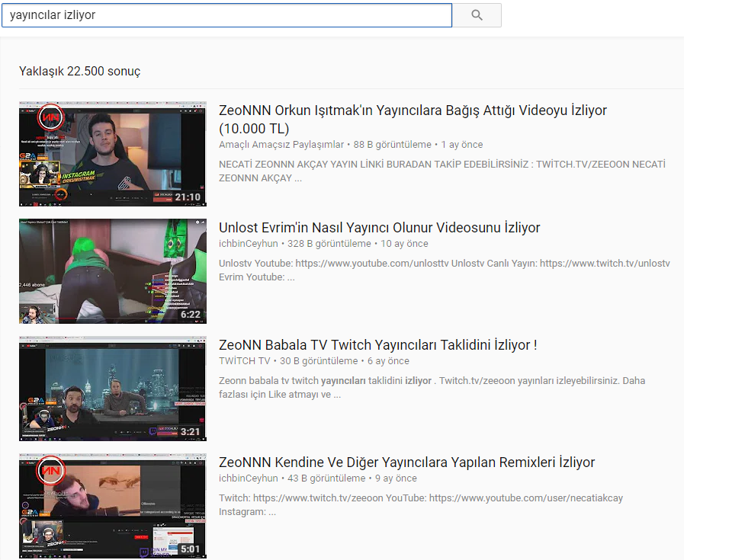Click description starting 'Twitch: https://www.twitch.tv/zeeoon'
Screen dimensions: 732x560
click(421, 505)
